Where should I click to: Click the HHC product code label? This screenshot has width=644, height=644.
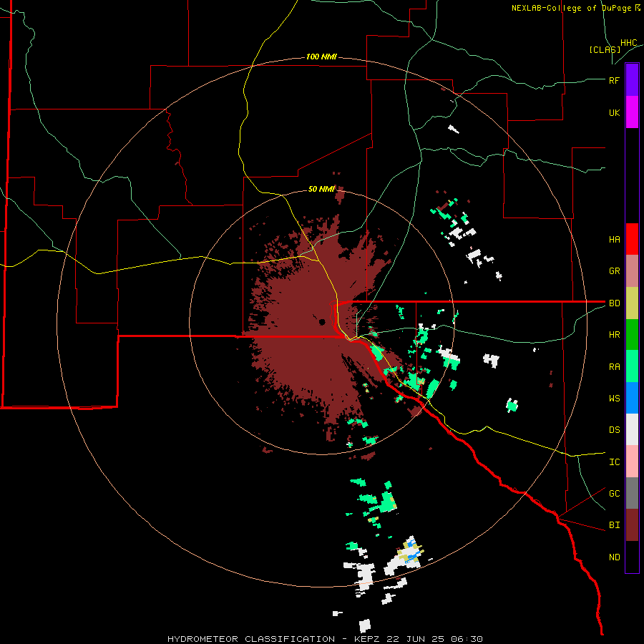pyautogui.click(x=628, y=43)
